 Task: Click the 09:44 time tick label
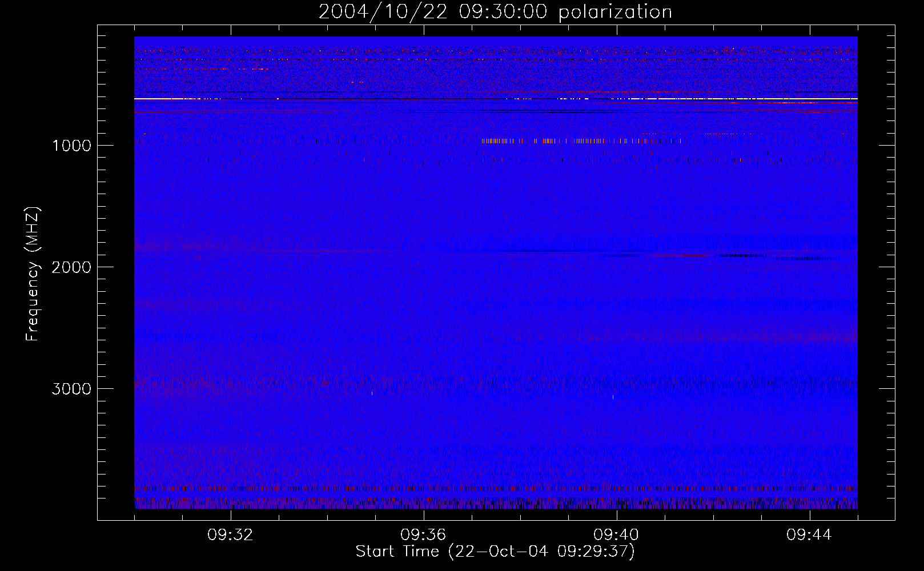point(809,535)
